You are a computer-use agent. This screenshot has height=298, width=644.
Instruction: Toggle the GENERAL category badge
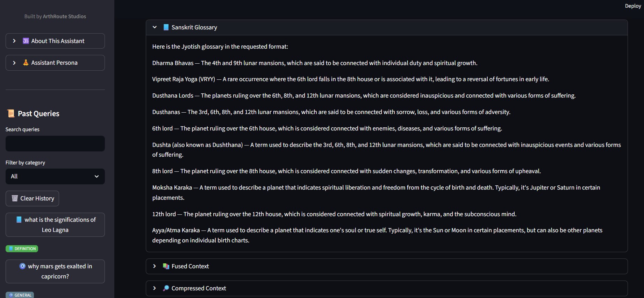(x=20, y=295)
